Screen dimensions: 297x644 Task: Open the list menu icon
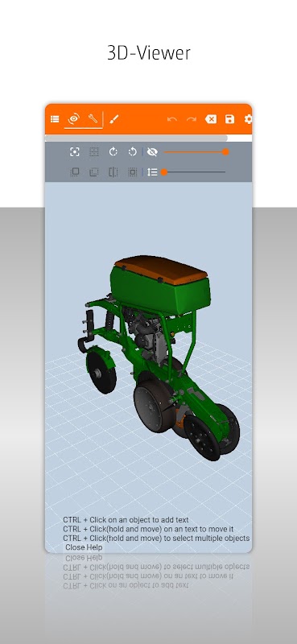point(55,119)
